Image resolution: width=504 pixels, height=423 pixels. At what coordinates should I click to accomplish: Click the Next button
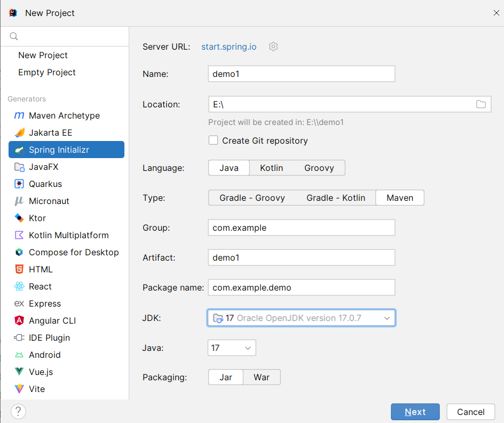tap(415, 412)
